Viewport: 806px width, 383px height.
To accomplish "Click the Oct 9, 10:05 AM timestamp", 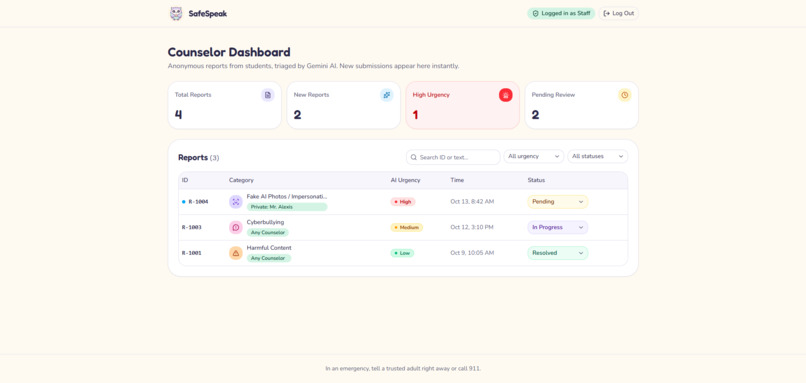I will pos(472,253).
